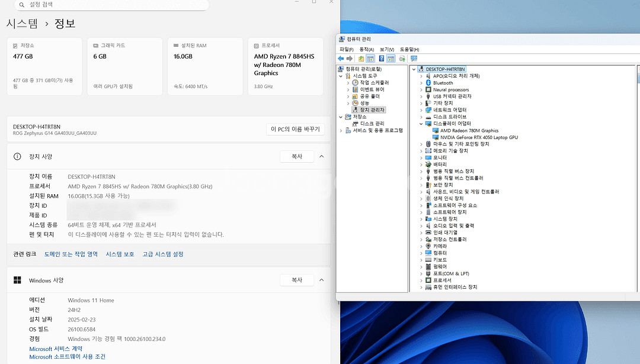This screenshot has height=364, width=640.
Task: Expand 서비스 및 응용 프로그램 in left tree
Action: tap(341, 130)
